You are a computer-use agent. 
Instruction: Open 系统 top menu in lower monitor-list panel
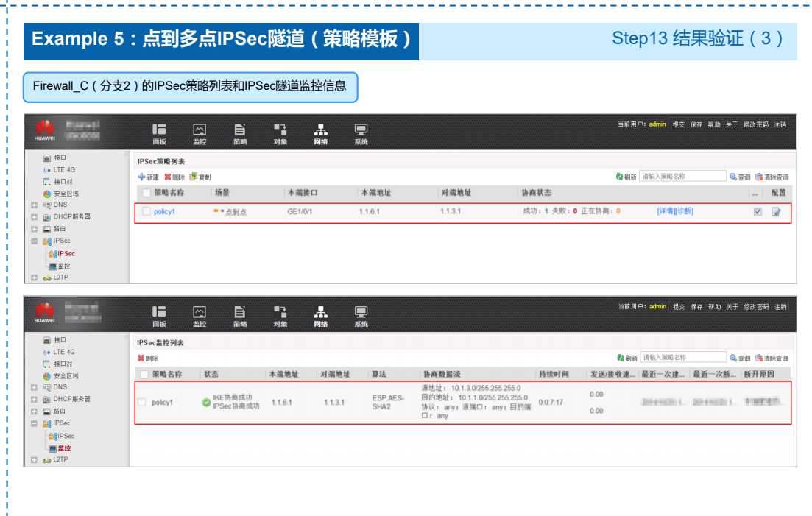(x=361, y=317)
